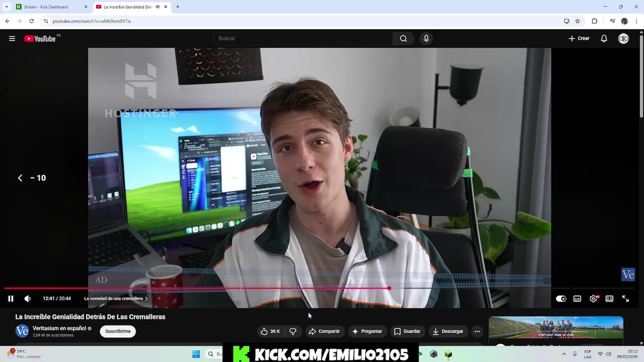Go forward in browser history
644x362 pixels.
19,21
